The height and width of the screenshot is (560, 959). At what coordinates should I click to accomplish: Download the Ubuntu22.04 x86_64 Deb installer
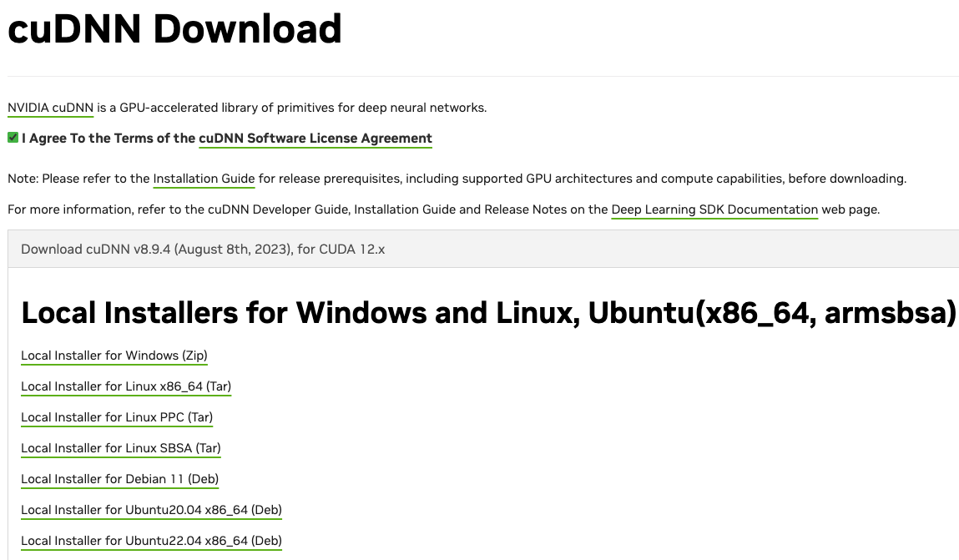point(151,541)
